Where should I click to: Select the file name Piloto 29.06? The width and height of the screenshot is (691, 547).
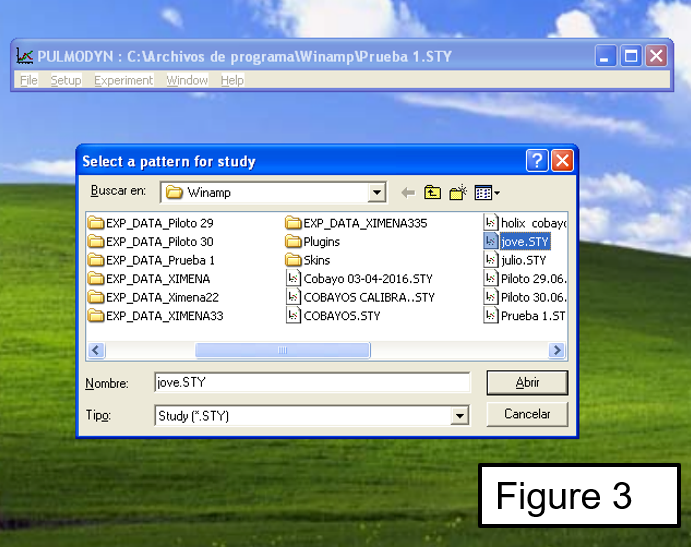(534, 279)
